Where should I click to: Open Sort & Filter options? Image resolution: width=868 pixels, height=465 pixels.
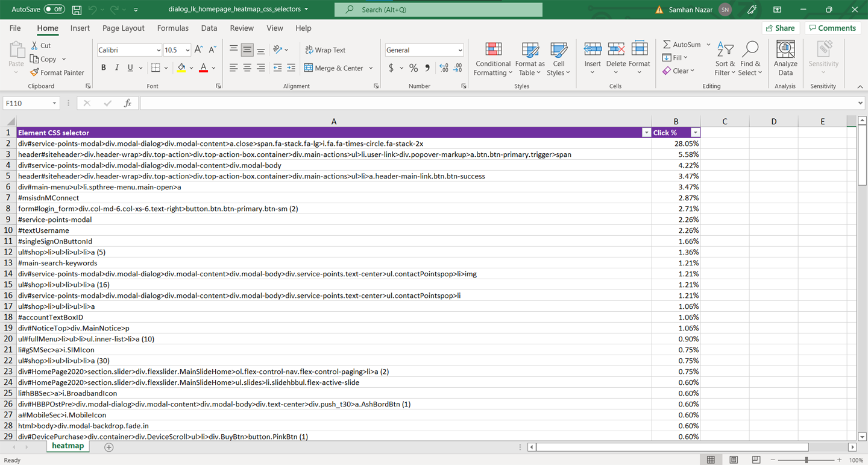point(725,59)
